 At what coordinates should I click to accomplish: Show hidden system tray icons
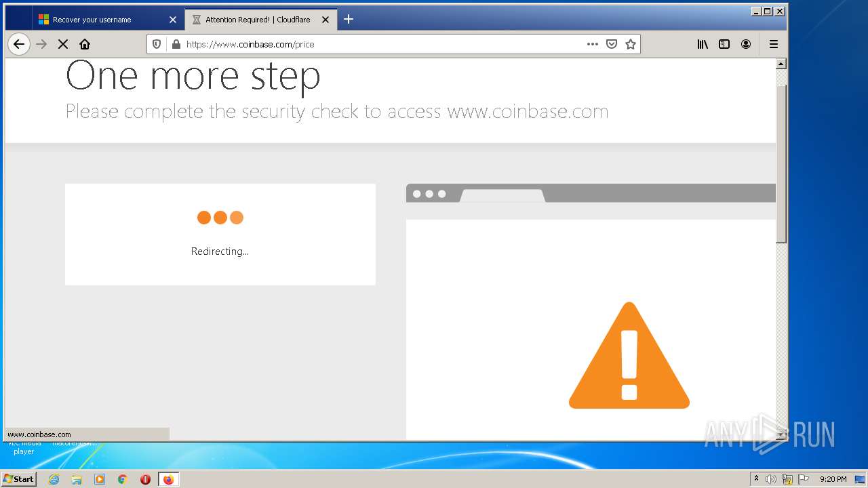[x=756, y=479]
